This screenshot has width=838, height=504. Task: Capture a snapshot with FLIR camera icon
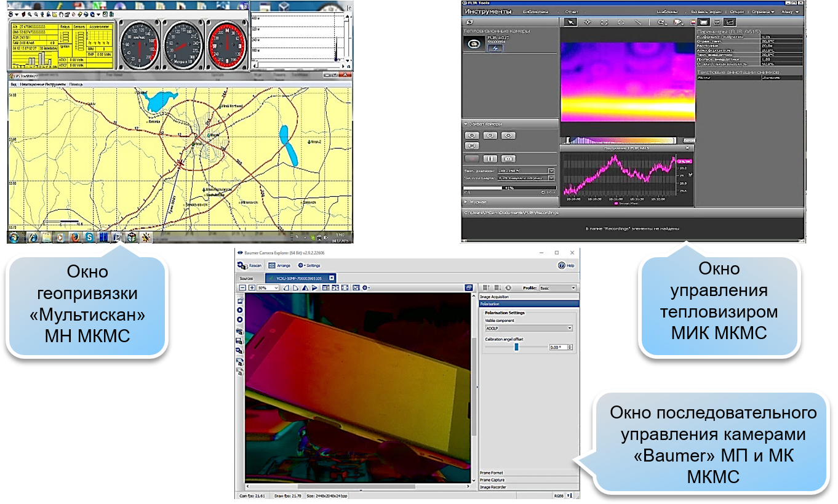click(508, 159)
